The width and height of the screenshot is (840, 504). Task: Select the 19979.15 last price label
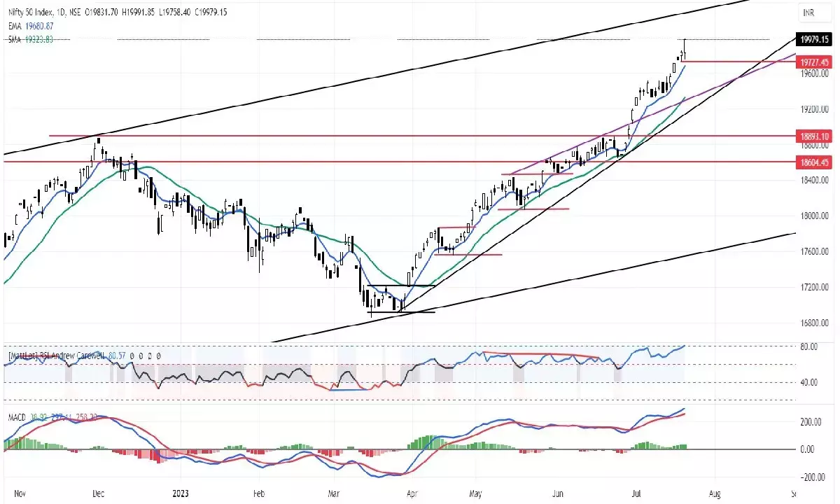pyautogui.click(x=813, y=40)
